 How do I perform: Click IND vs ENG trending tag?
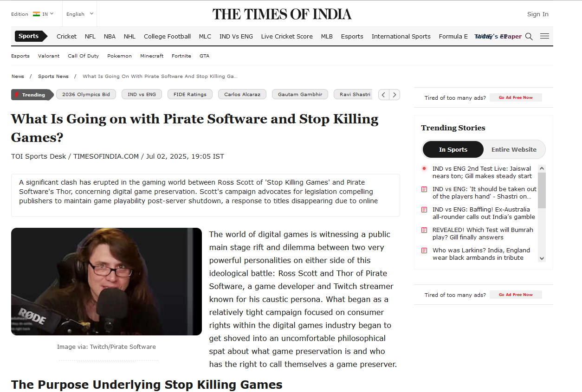tap(142, 94)
